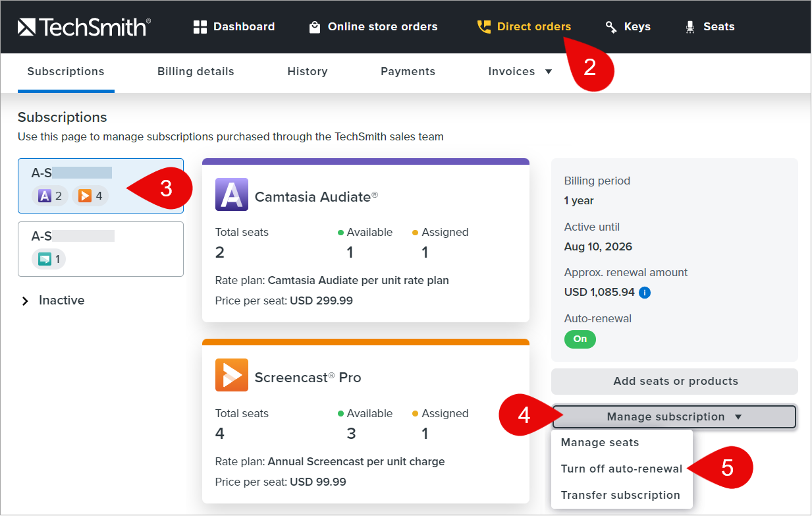Click the Screencast Pro product icon
Viewport: 812px width, 516px height.
[232, 375]
